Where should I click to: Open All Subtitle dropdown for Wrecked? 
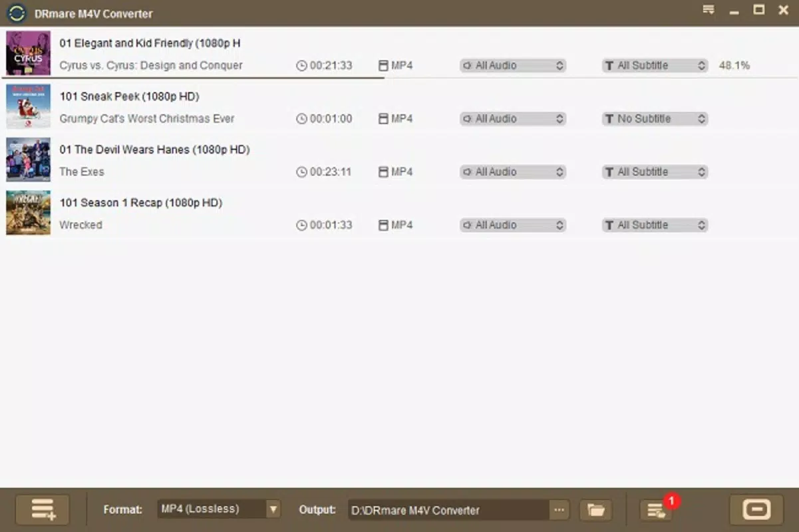click(x=655, y=225)
